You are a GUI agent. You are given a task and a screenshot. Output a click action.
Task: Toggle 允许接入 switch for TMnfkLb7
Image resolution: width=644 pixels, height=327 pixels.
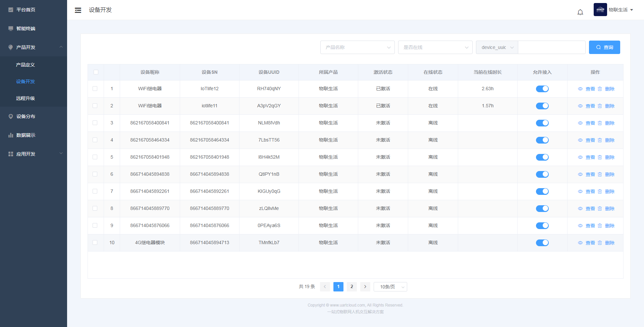(542, 243)
